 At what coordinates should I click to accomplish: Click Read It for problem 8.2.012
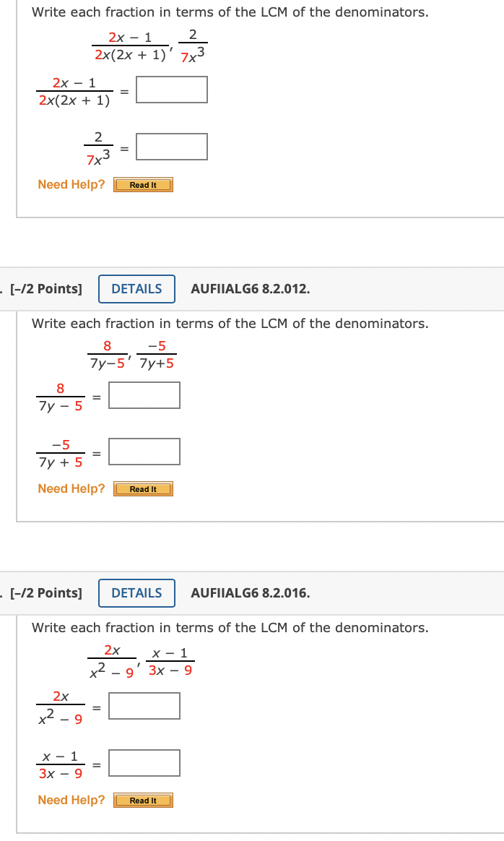143,488
